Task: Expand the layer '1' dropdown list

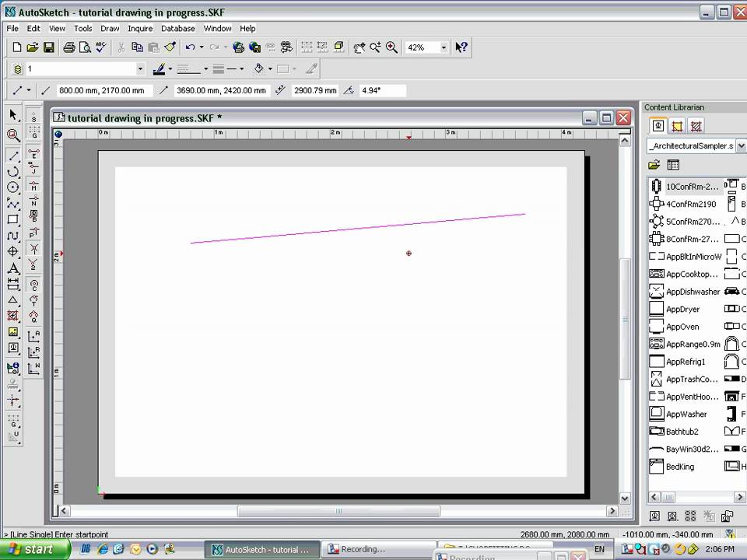Action: pos(140,69)
